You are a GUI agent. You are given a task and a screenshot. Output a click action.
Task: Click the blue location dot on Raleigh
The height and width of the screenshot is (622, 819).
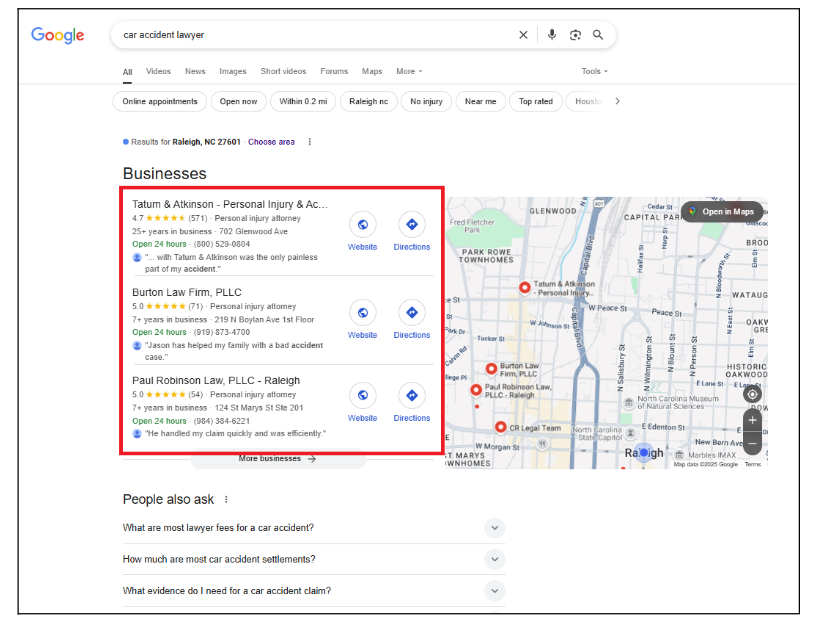point(644,452)
